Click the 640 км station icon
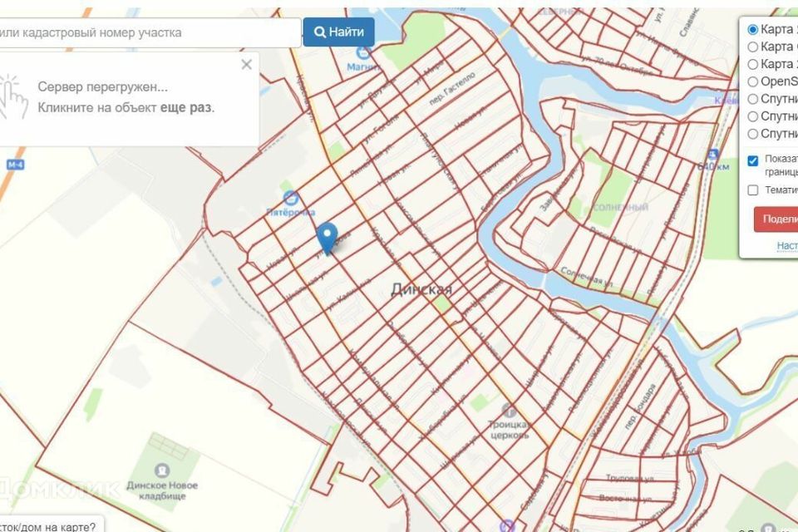 point(712,155)
